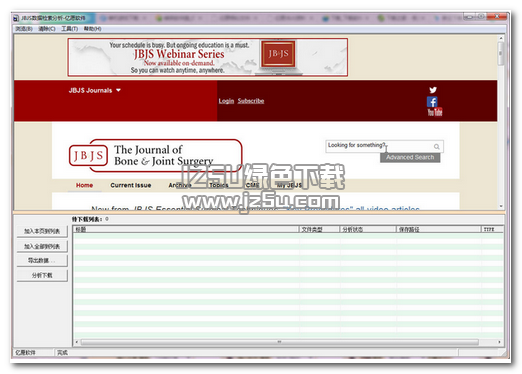Click the TYPE column header
This screenshot has height=374, width=522.
click(x=492, y=229)
